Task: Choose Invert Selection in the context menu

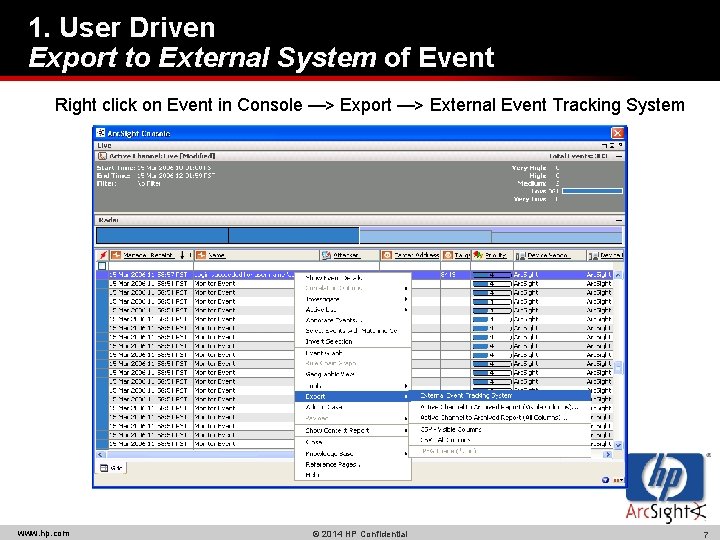Action: tap(352, 342)
